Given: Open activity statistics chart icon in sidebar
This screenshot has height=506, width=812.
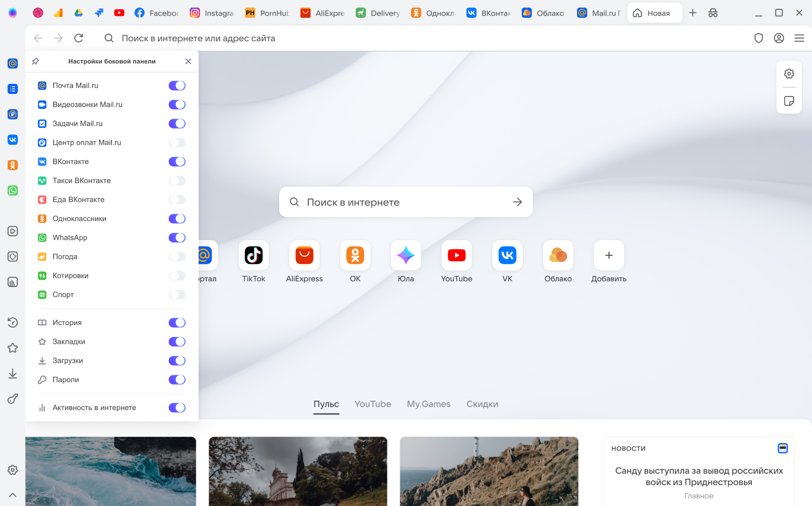Looking at the screenshot, I should pos(13,282).
